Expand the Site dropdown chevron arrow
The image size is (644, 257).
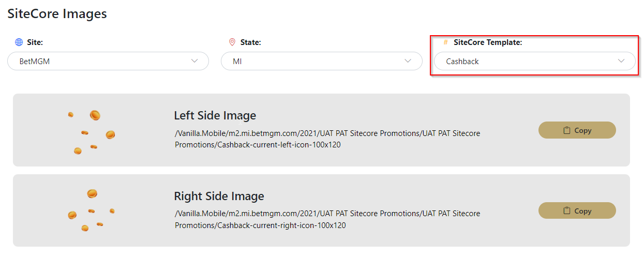pyautogui.click(x=194, y=61)
